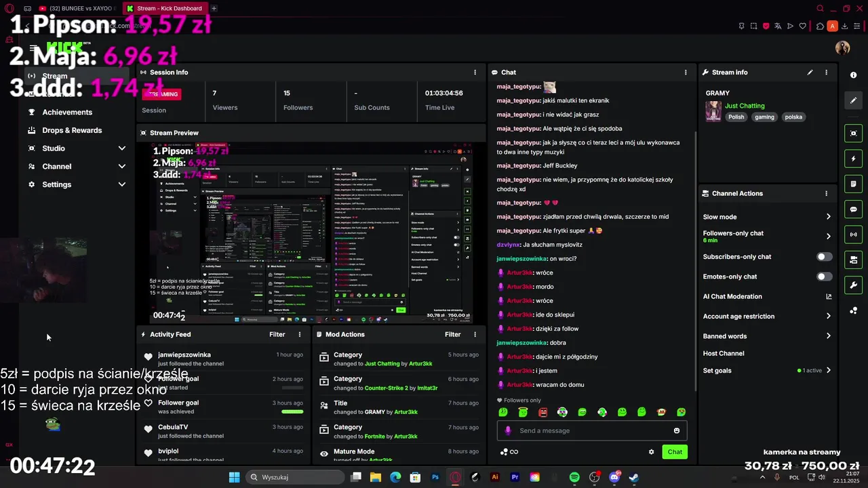Toggle Emotes-only chat switch

coord(824,277)
